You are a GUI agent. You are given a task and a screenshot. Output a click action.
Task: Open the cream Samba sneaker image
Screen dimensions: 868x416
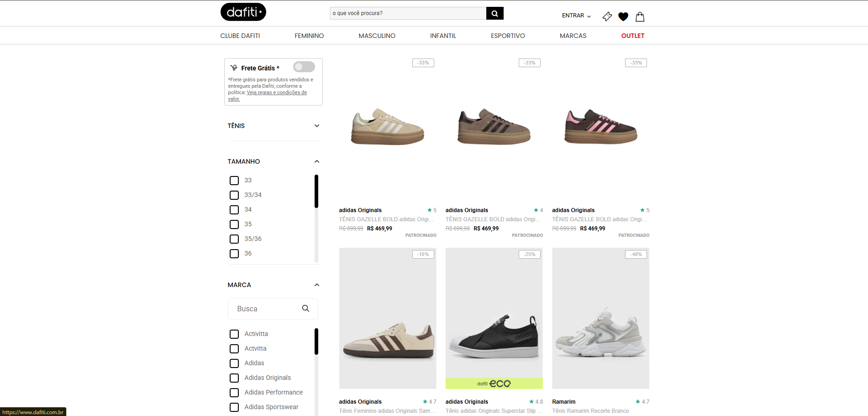(388, 318)
